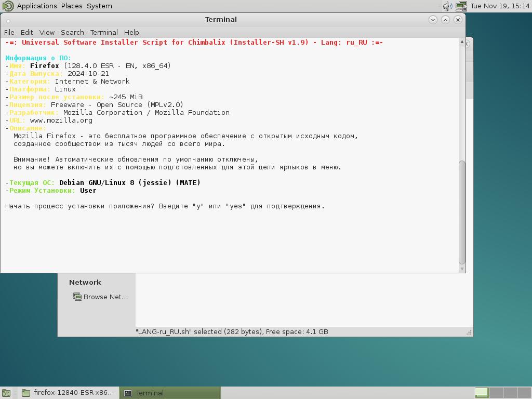Image resolution: width=532 pixels, height=399 pixels.
Task: Click the Browse Network icon in sidebar
Action: tap(77, 297)
